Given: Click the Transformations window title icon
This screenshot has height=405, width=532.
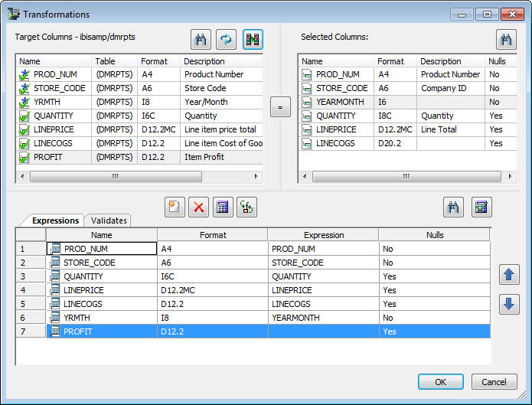Looking at the screenshot, I should [x=14, y=14].
